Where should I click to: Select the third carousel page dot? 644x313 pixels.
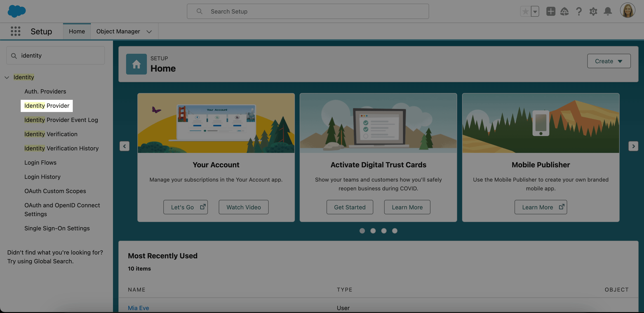(384, 231)
